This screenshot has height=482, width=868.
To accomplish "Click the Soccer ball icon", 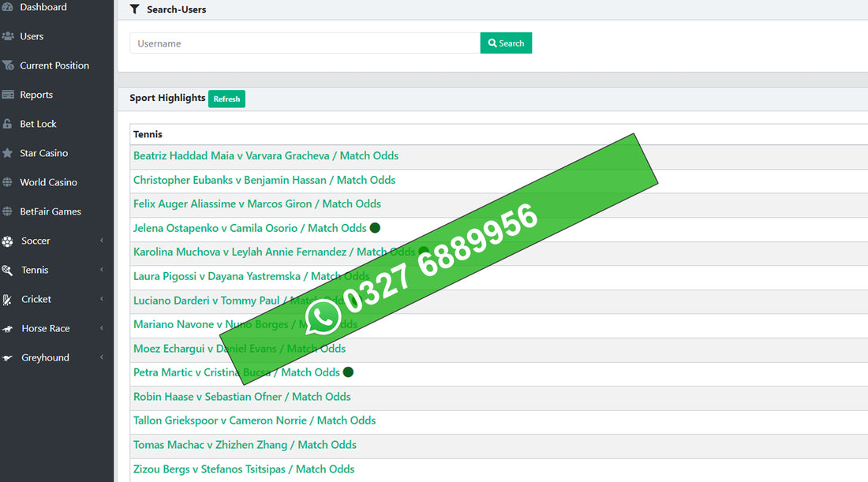I will 8,241.
